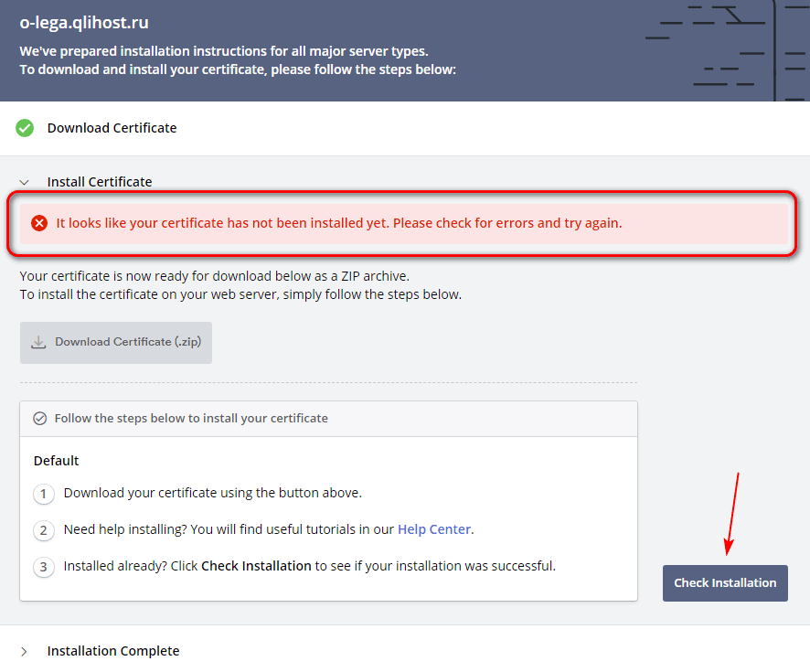Viewport: 810px width, 672px height.
Task: Click 'Download your certificate using the button above'
Action: point(213,493)
